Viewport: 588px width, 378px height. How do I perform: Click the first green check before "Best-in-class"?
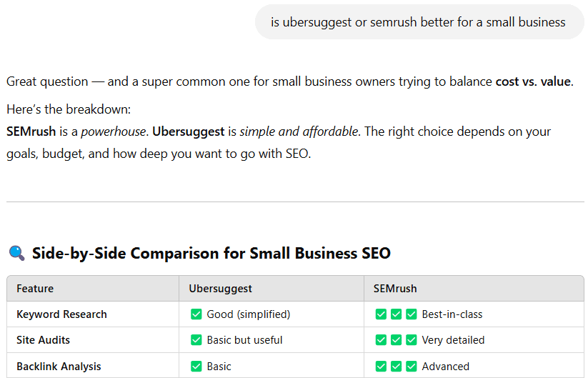[382, 314]
